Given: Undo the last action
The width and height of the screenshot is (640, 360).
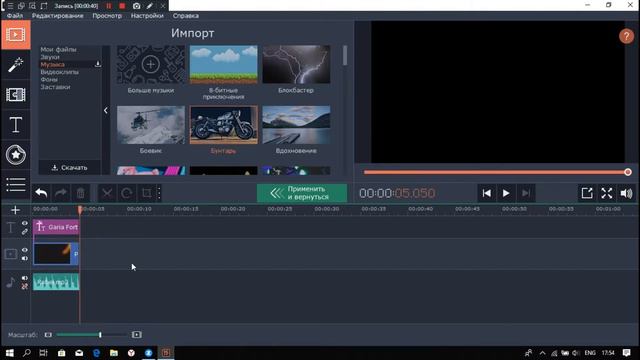Looking at the screenshot, I should tap(41, 193).
